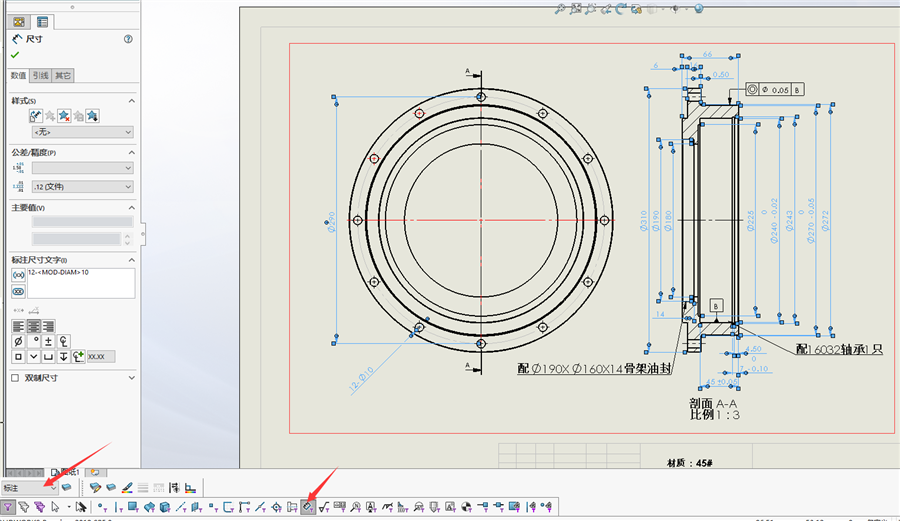Open the style dropdown showing <无>
The image size is (900, 521).
[x=83, y=132]
